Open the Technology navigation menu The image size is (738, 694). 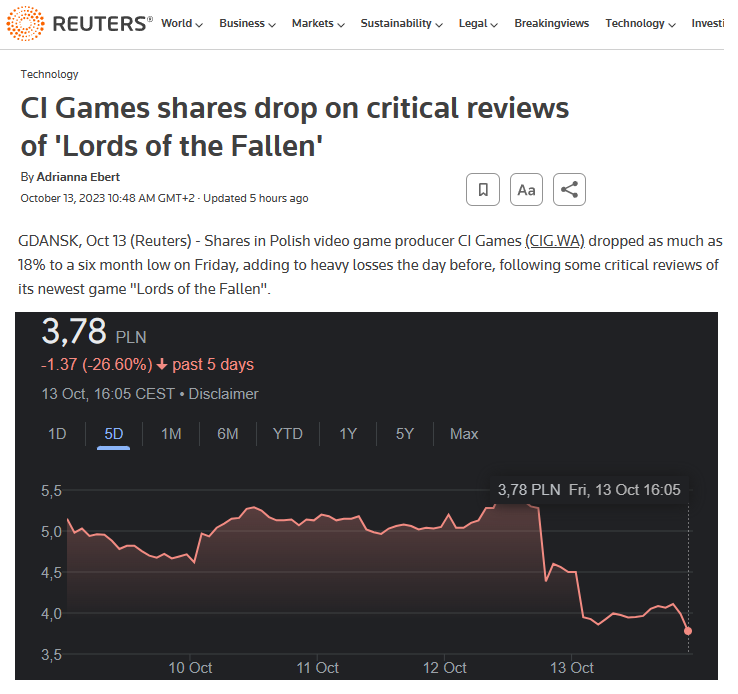(640, 23)
